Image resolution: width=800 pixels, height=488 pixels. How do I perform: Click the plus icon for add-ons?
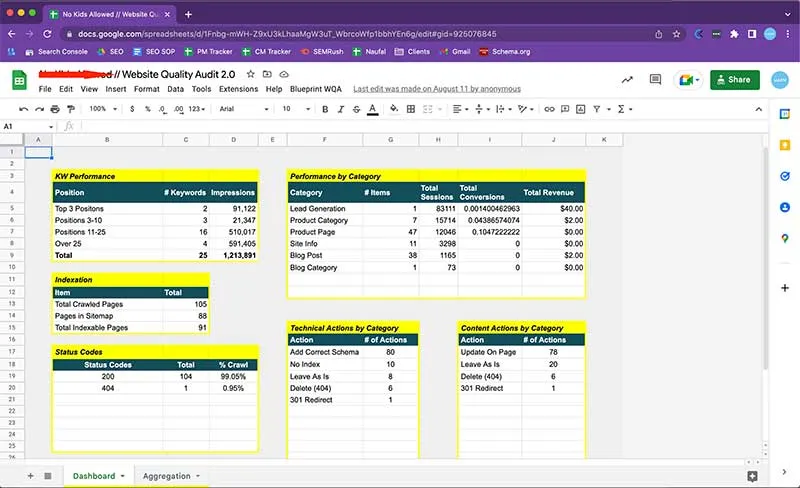coord(785,288)
